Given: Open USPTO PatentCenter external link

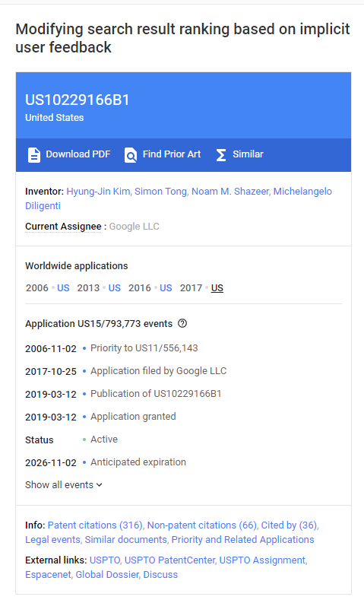Looking at the screenshot, I should coord(169,560).
